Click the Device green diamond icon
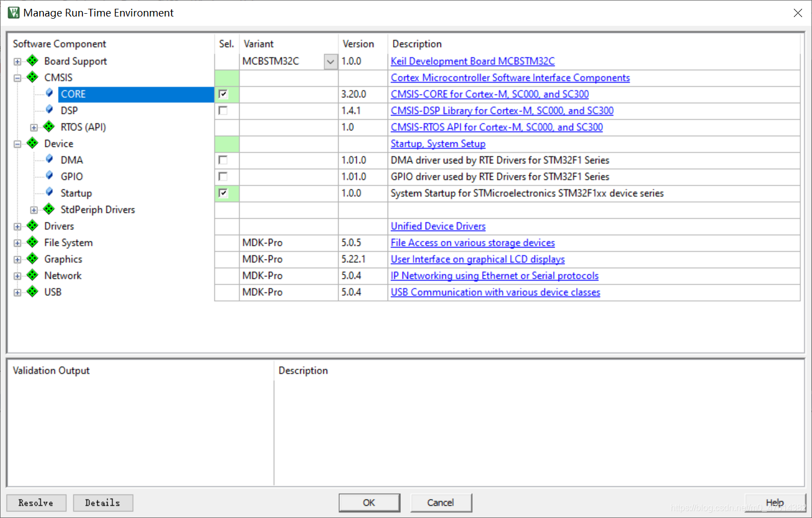Screen dimensions: 812x518 (32, 143)
